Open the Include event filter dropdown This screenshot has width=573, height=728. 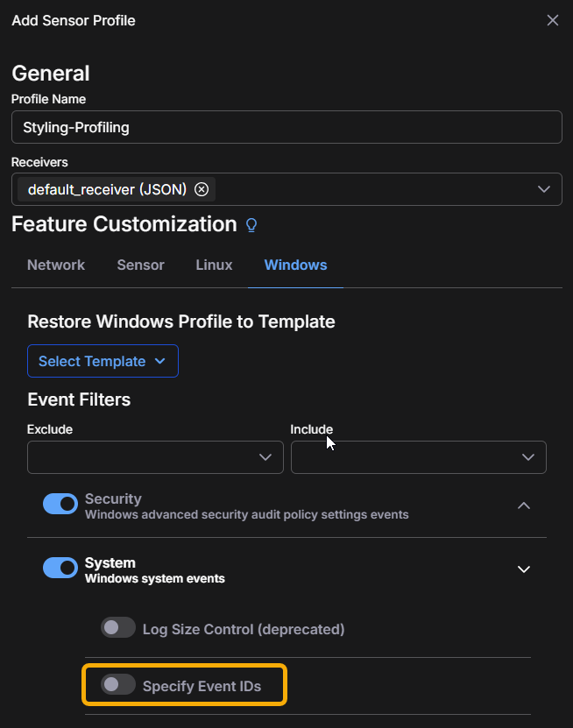[418, 457]
